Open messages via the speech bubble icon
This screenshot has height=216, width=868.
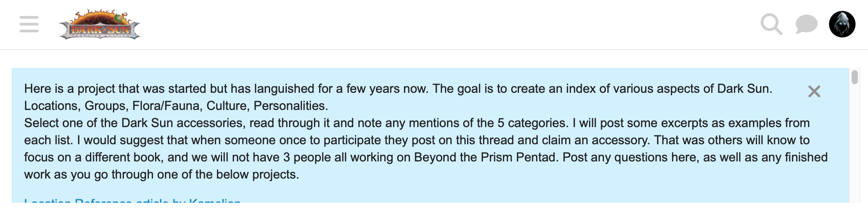click(x=806, y=24)
